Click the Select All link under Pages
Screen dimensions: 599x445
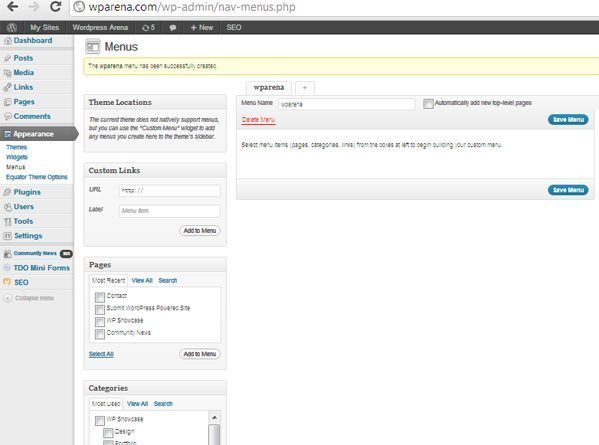(101, 354)
